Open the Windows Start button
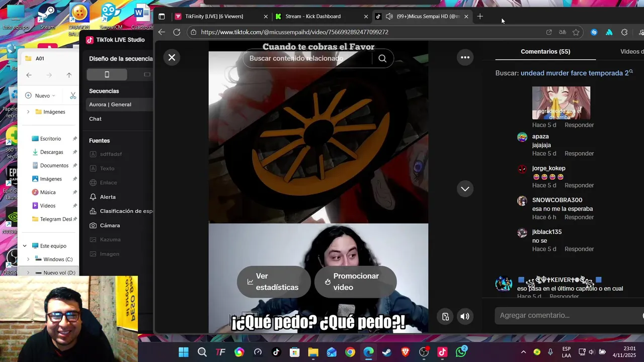644x362 pixels. pos(184,352)
